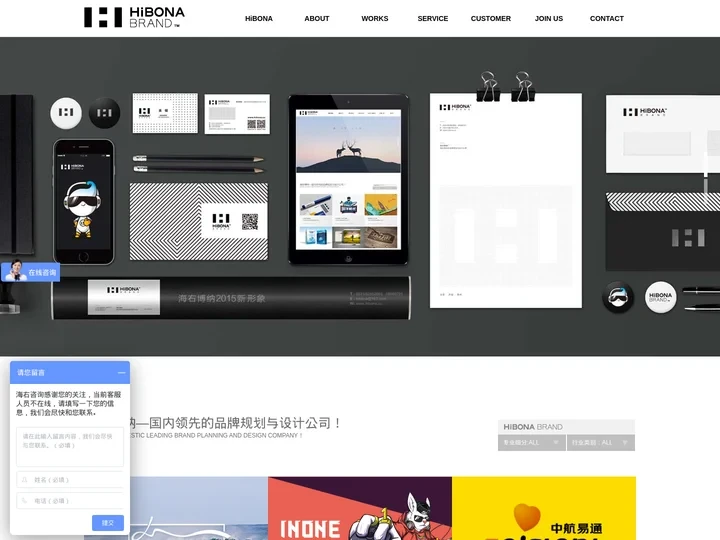Viewport: 720px width, 540px height.
Task: Submit the message with 提交 button
Action: pyautogui.click(x=108, y=523)
